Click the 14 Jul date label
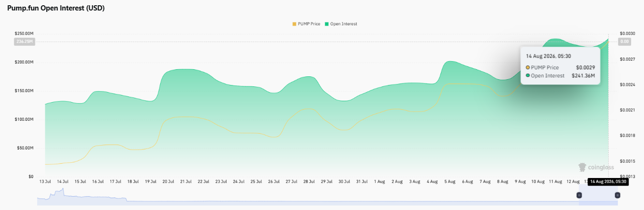The width and height of the screenshot is (644, 210). (63, 182)
